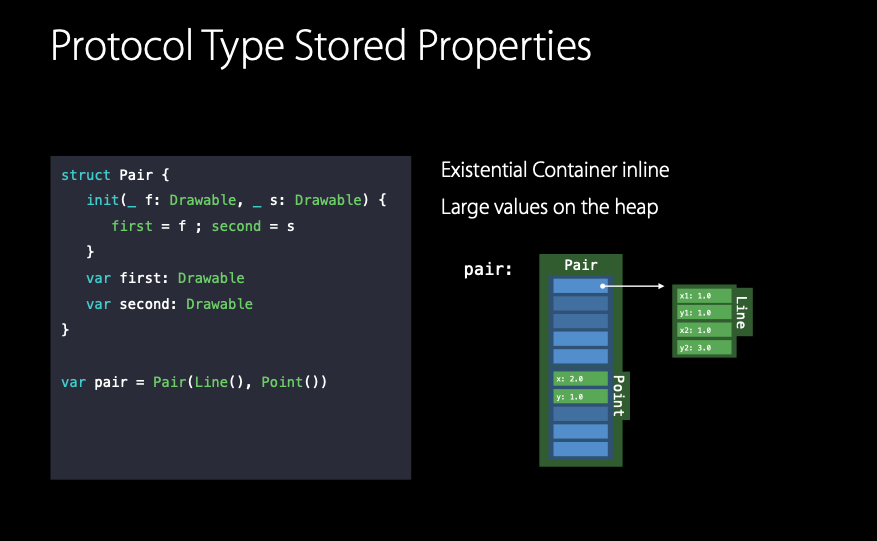Click the rotated "Point" label in the diagram
877x541 pixels.
[x=619, y=396]
